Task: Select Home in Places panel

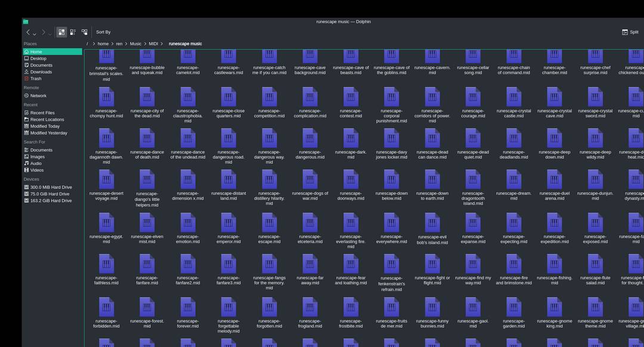Action: pos(52,52)
